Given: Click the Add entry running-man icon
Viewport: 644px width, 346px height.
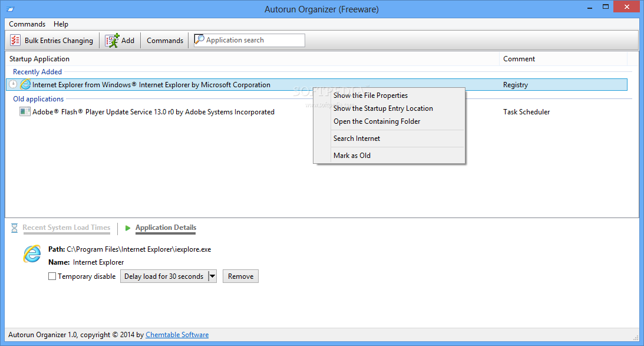Looking at the screenshot, I should pyautogui.click(x=112, y=40).
